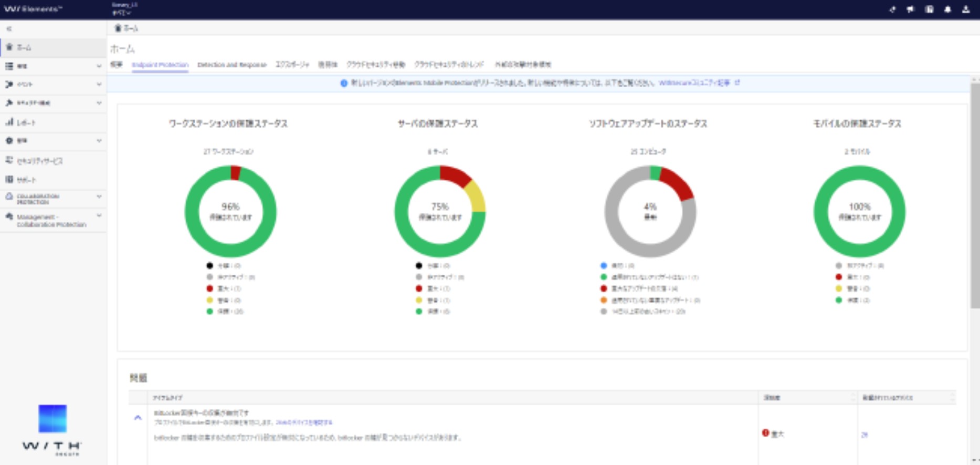
Task: Collapse the BitLocker issue row
Action: [x=138, y=418]
